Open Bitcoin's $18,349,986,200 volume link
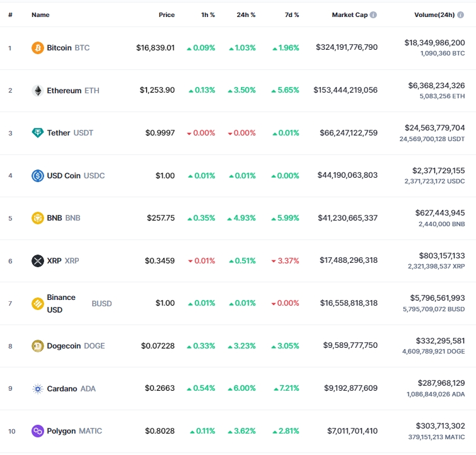Screen dimensions: 476x455 434,43
